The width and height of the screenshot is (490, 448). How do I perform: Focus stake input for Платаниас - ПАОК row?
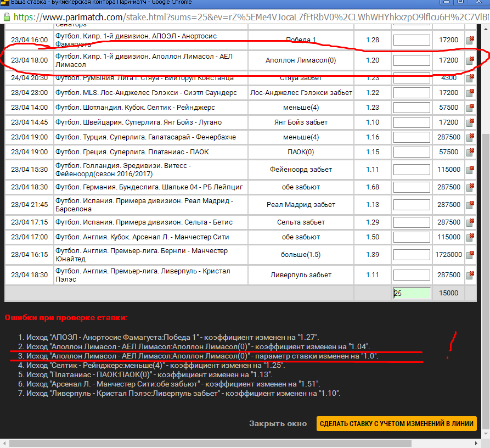point(412,152)
